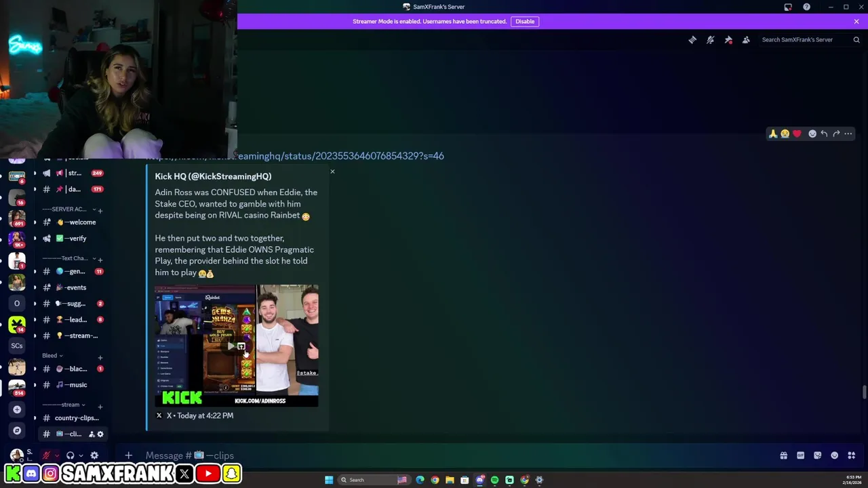Add channel to SERVER AC category
Image resolution: width=868 pixels, height=488 pixels.
pos(100,210)
